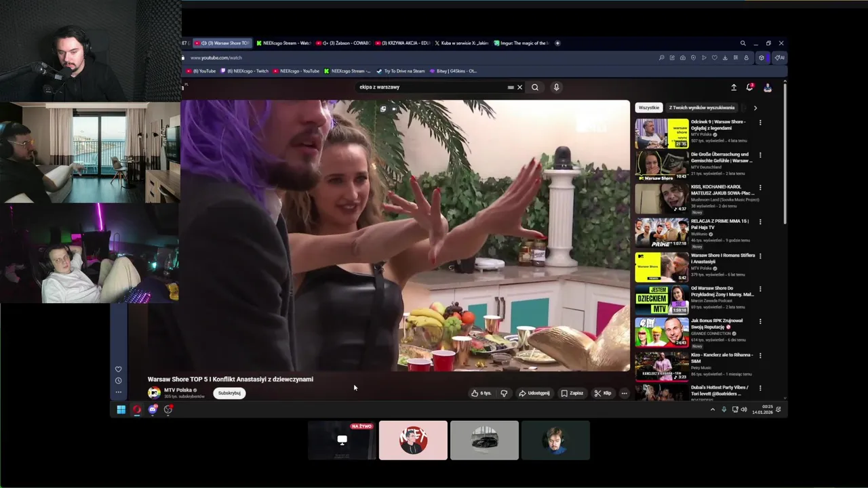Open options for Warsaw Shore Romans Stiflera video
This screenshot has height=488, width=868.
[x=760, y=256]
